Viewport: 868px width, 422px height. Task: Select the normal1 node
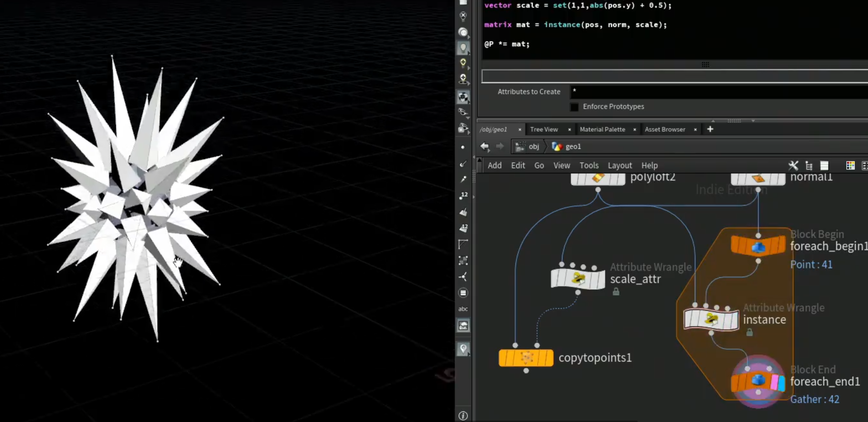758,179
